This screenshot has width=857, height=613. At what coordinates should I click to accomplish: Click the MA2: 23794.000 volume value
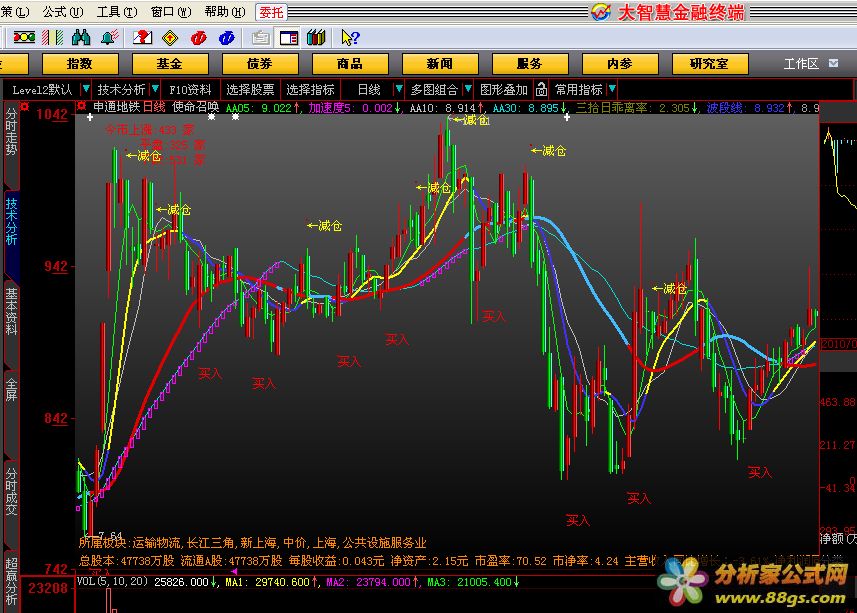coord(373,582)
